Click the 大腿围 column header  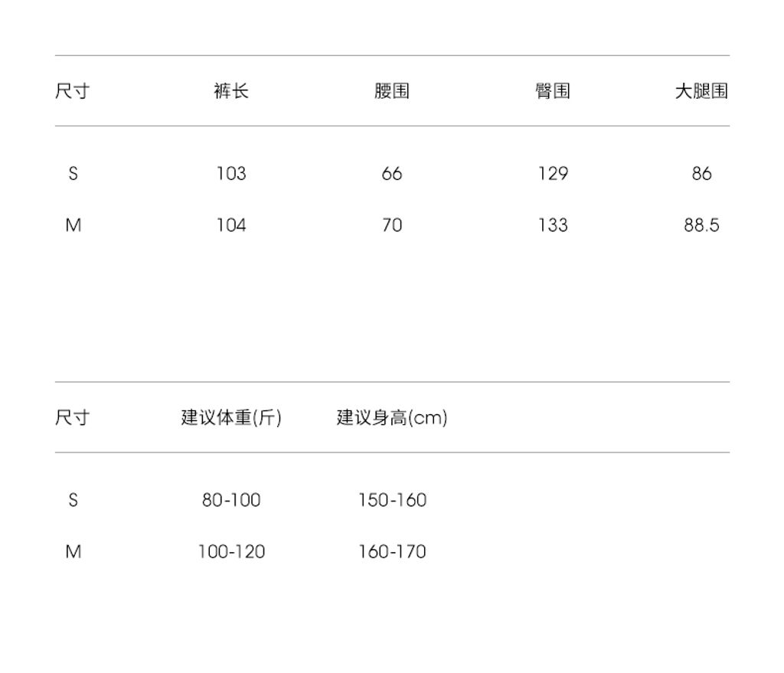(x=701, y=91)
